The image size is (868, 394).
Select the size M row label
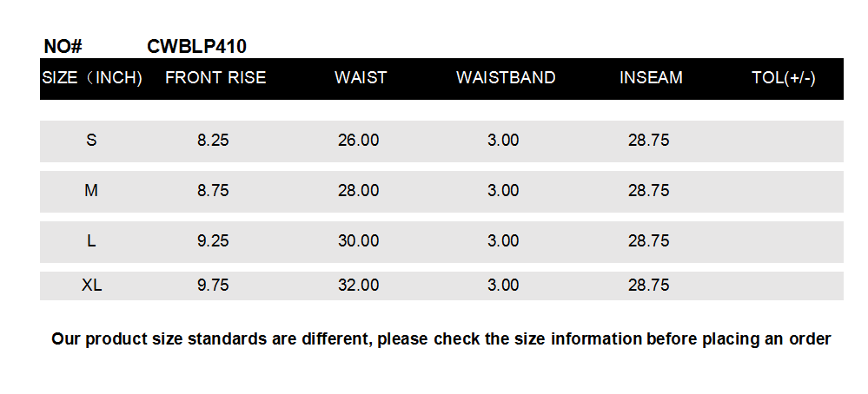(x=91, y=191)
